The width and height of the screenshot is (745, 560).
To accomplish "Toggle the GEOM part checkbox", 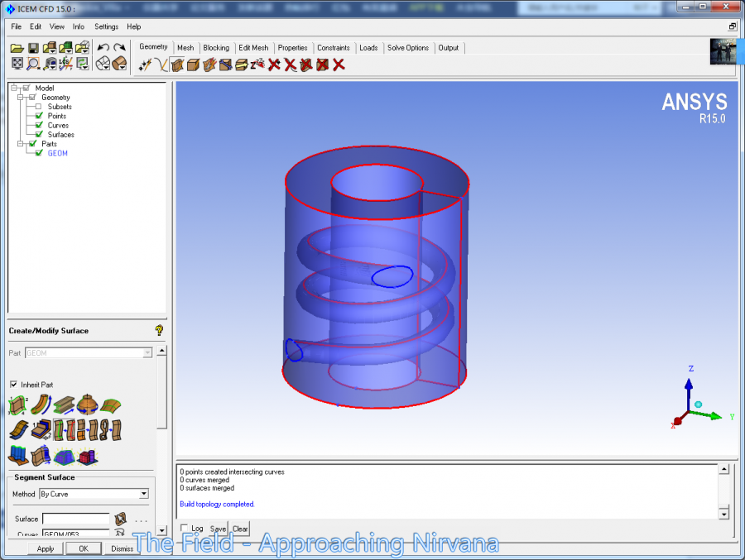I will coord(39,153).
